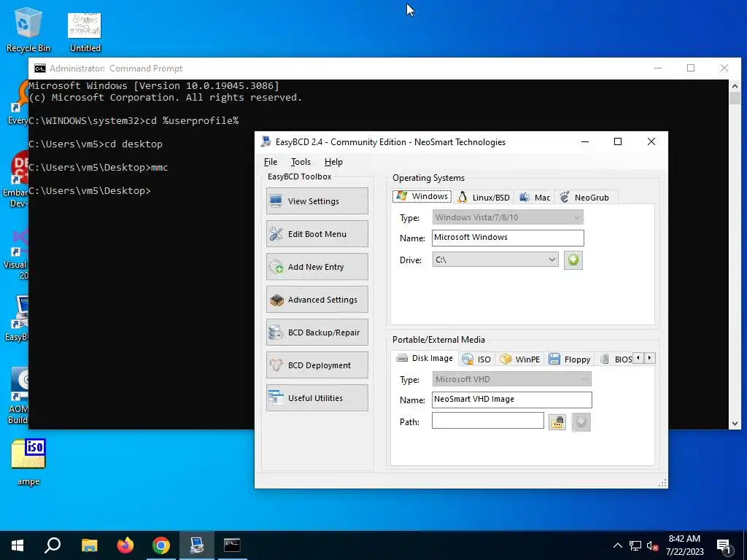747x560 pixels.
Task: Switch to the WinPE media tab
Action: pos(520,359)
